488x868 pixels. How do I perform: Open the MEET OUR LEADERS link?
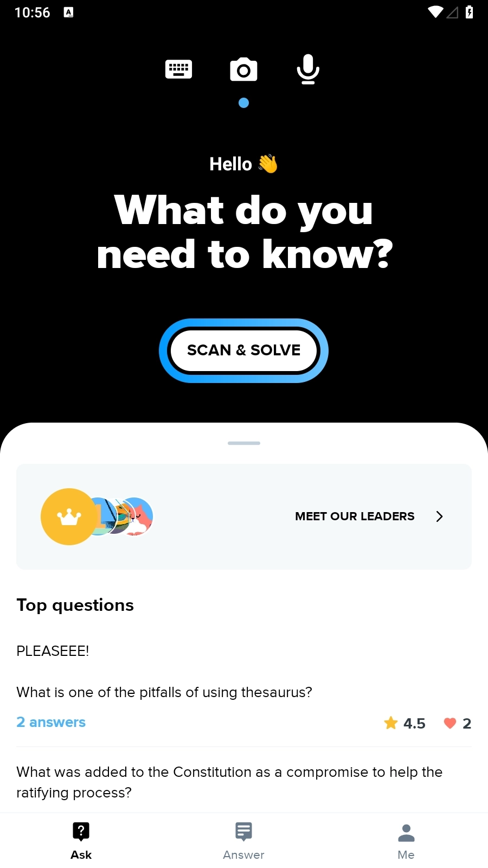[355, 516]
